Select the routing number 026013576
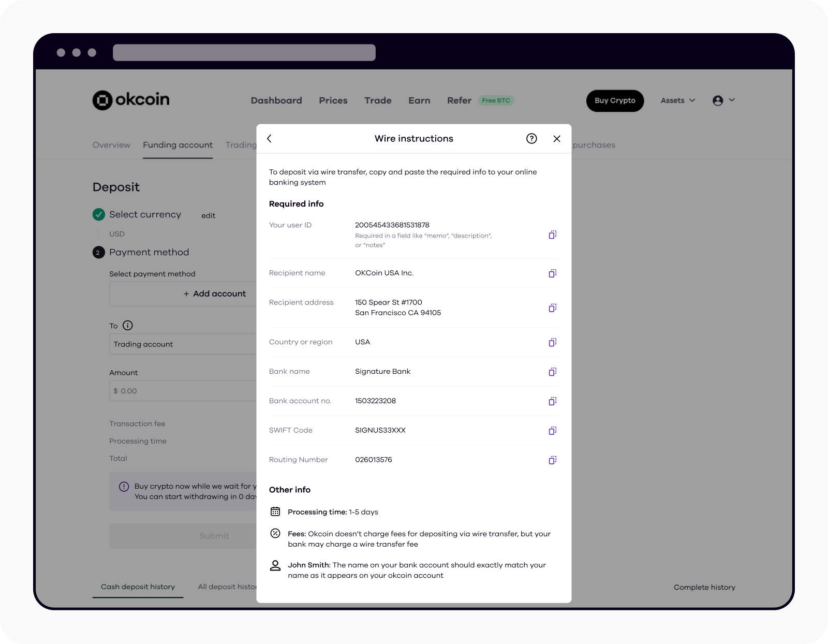This screenshot has width=828, height=644. coord(374,460)
